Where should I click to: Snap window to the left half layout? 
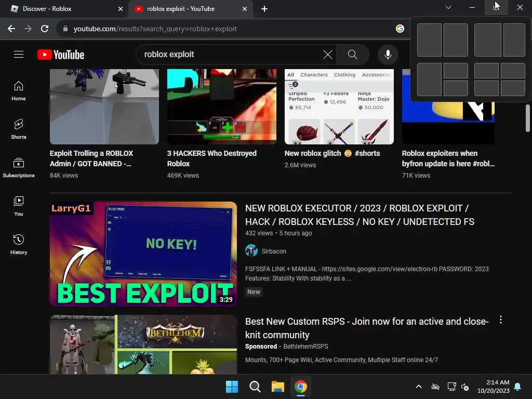coord(429,40)
